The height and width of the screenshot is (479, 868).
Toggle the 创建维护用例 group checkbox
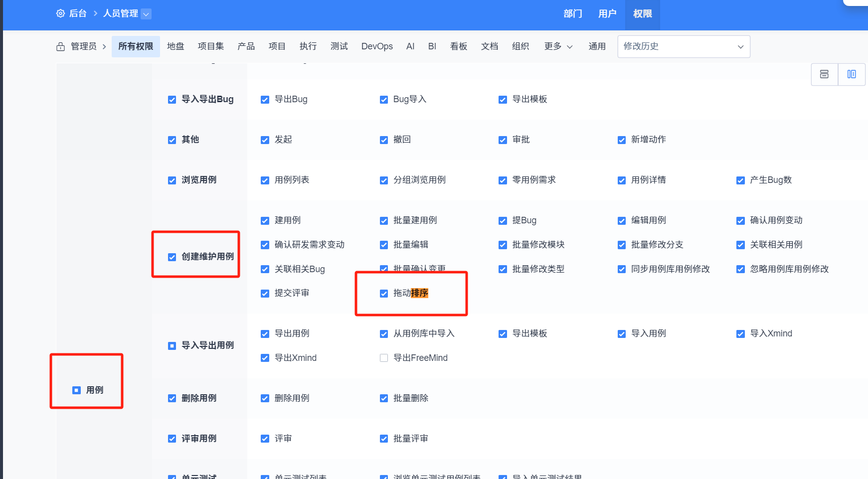[172, 257]
